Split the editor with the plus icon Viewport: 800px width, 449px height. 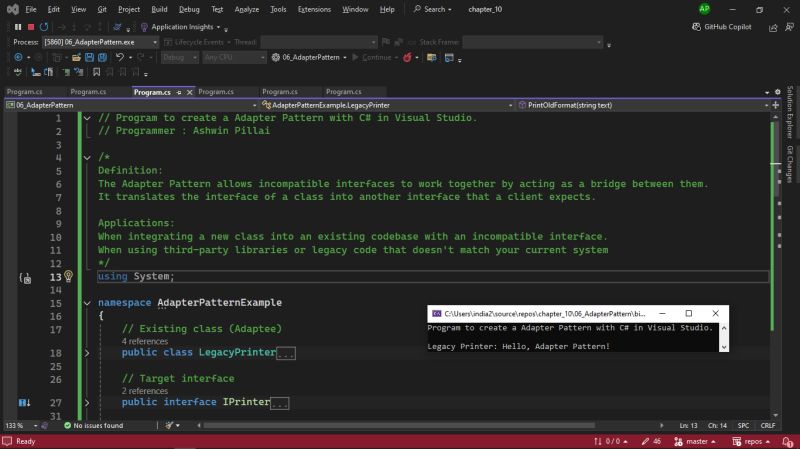coord(776,105)
